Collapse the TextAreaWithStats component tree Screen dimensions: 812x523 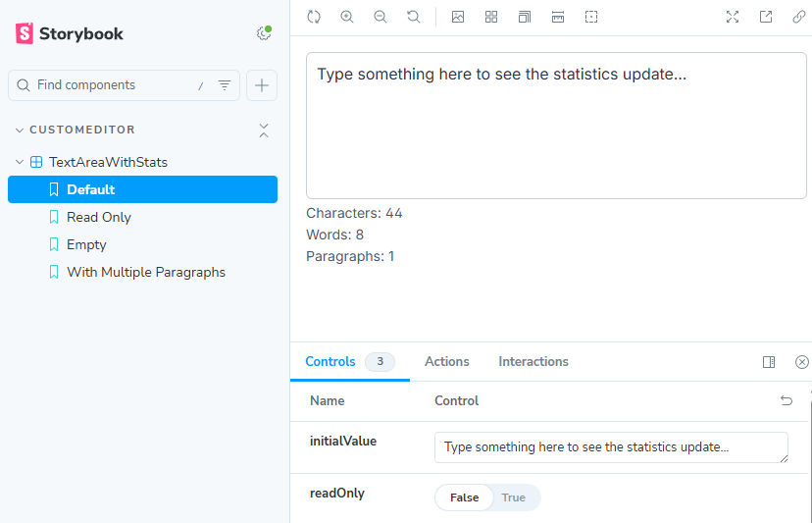pyautogui.click(x=20, y=162)
